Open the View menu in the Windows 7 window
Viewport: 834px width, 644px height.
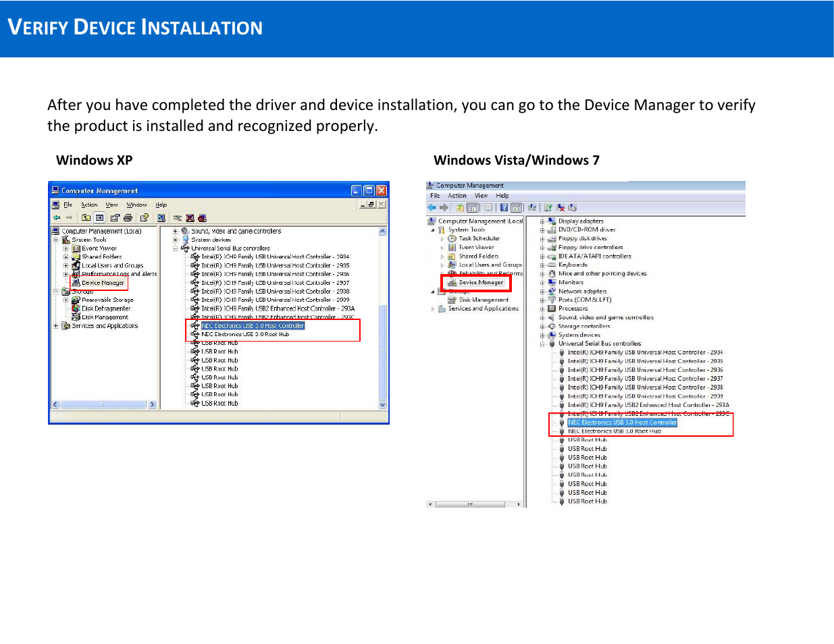(481, 196)
